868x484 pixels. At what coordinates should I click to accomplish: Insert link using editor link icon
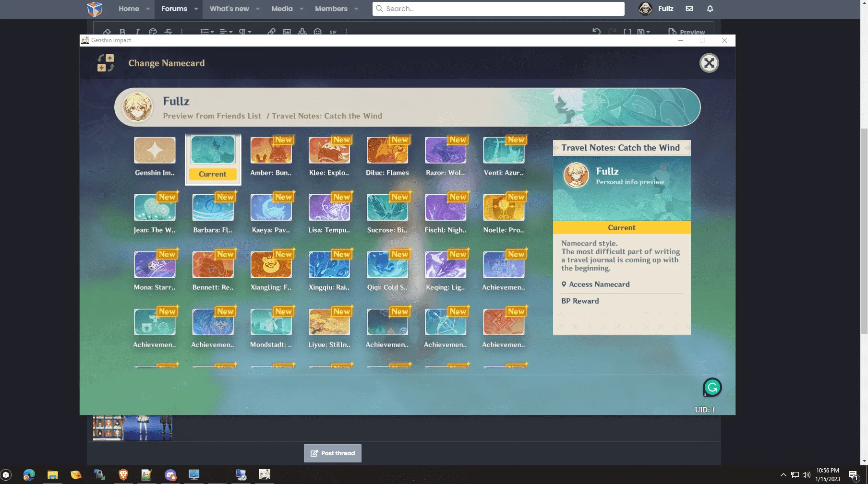271,32
